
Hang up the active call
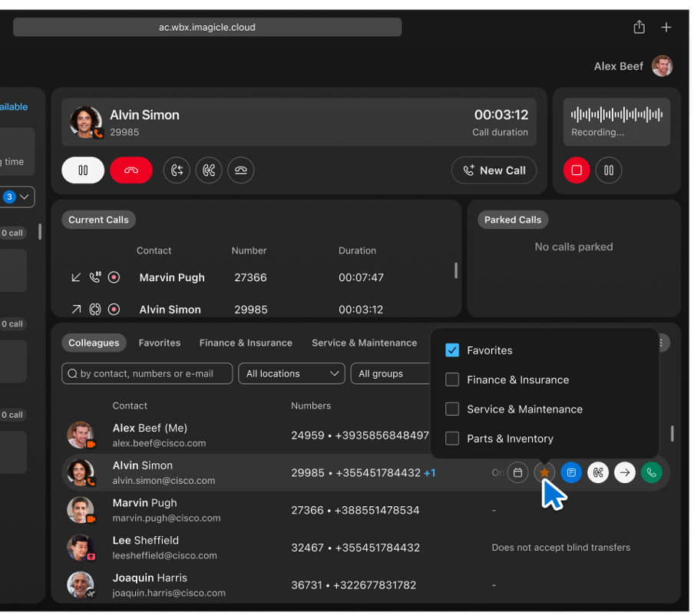(x=131, y=170)
